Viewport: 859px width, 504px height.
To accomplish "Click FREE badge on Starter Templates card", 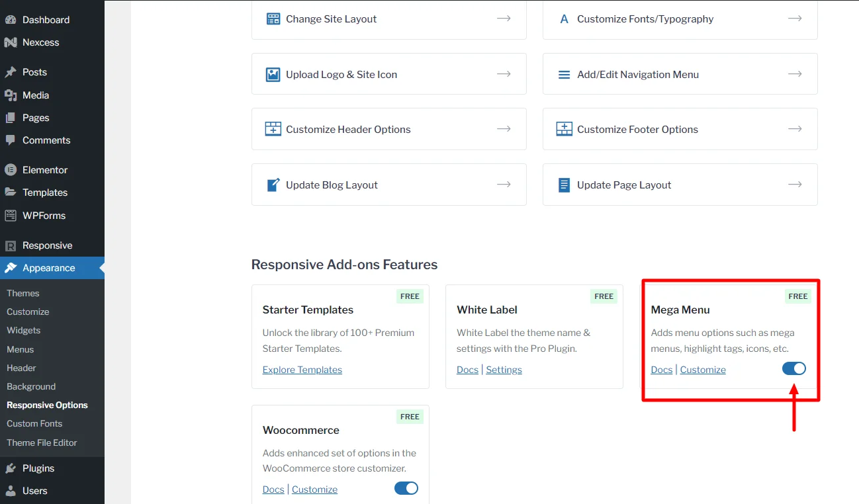I will pos(410,296).
